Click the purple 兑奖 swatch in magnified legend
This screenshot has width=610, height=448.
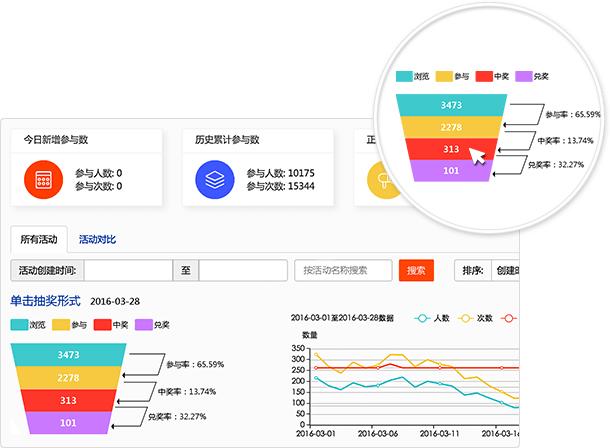(x=524, y=76)
